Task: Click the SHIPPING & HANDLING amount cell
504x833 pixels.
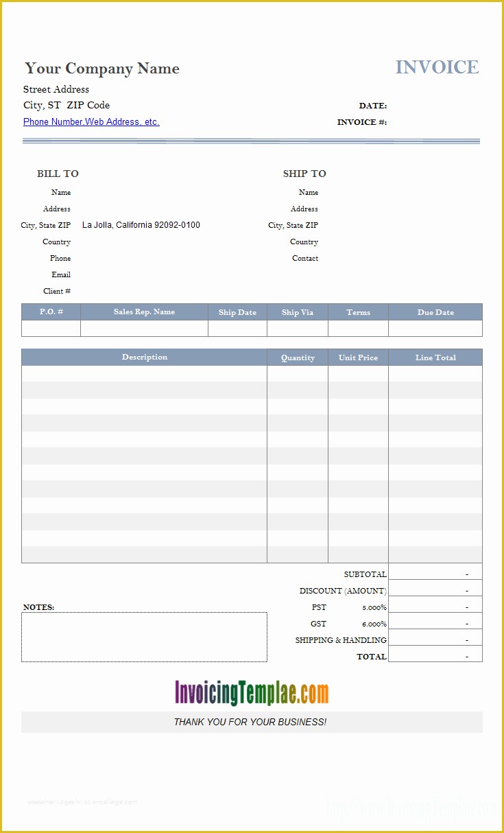Action: coord(435,637)
